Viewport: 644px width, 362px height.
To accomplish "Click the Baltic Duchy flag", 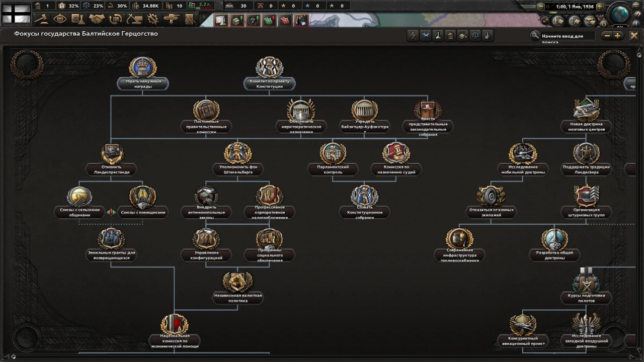I will 16,13.
